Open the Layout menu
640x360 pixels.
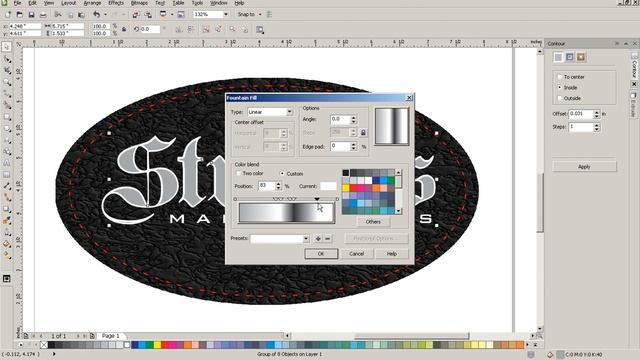68,3
